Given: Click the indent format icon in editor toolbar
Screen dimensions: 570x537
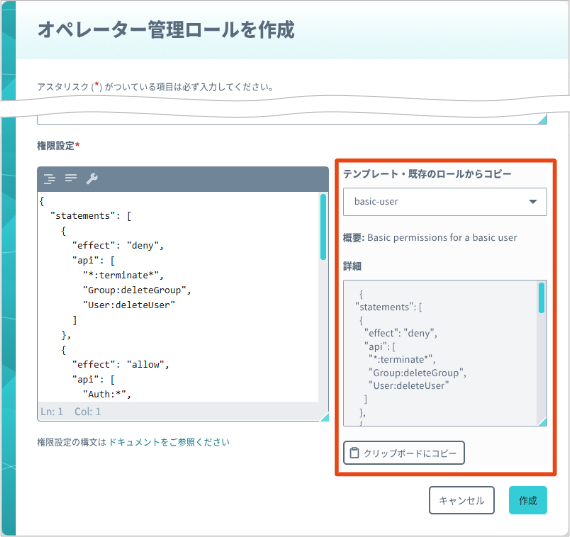Looking at the screenshot, I should 49,179.
